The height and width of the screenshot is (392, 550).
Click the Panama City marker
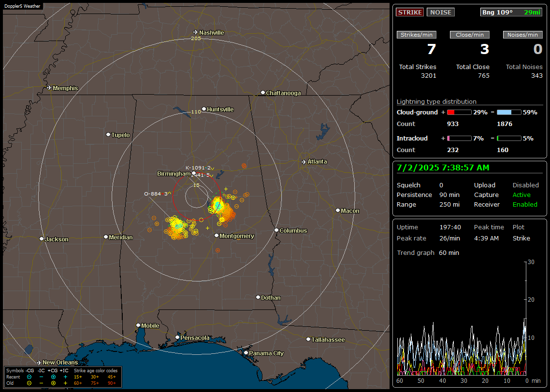click(246, 353)
